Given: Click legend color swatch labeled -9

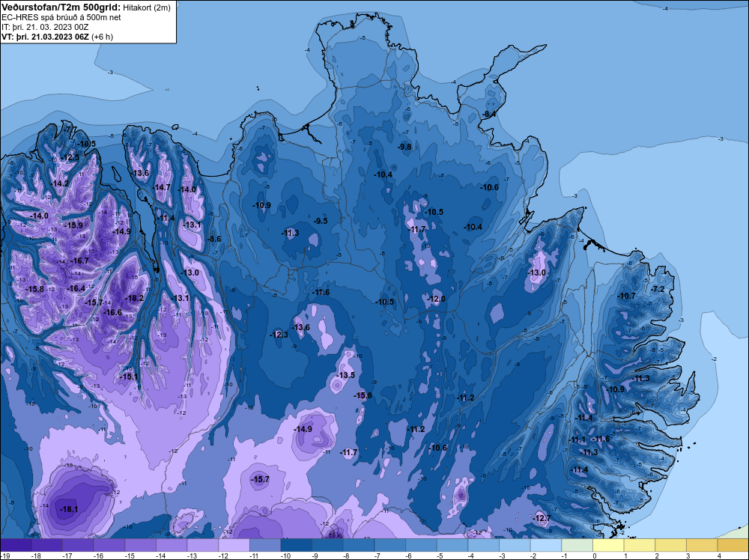Looking at the screenshot, I should coord(328,545).
